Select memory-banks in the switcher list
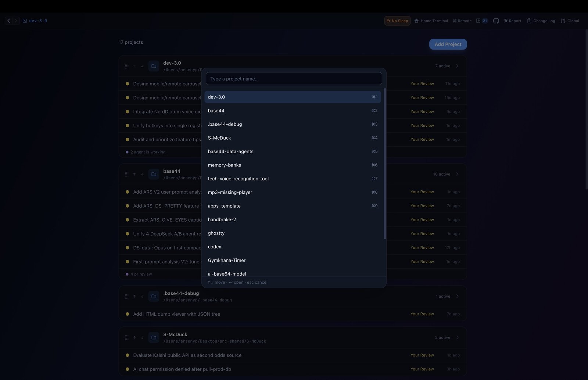The height and width of the screenshot is (380, 588). [293, 165]
